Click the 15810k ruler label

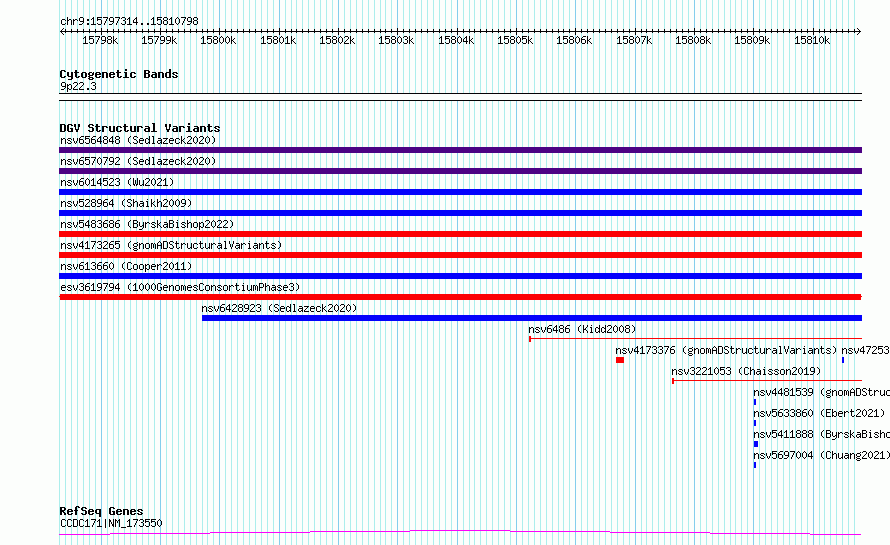pyautogui.click(x=812, y=40)
